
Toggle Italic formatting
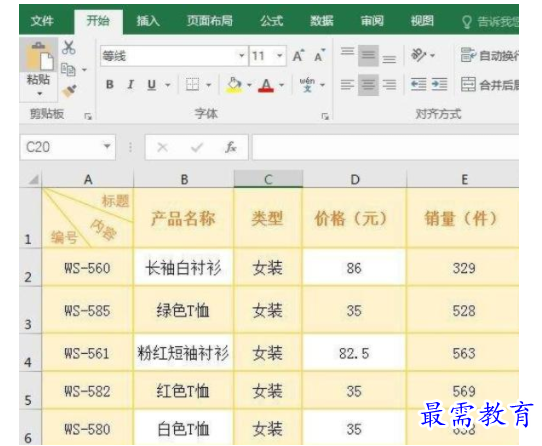(131, 84)
